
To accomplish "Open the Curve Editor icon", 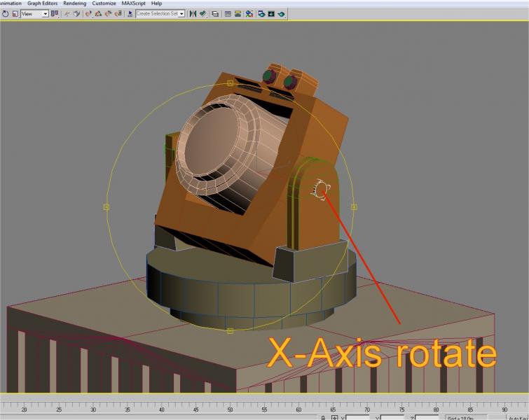I will (228, 14).
